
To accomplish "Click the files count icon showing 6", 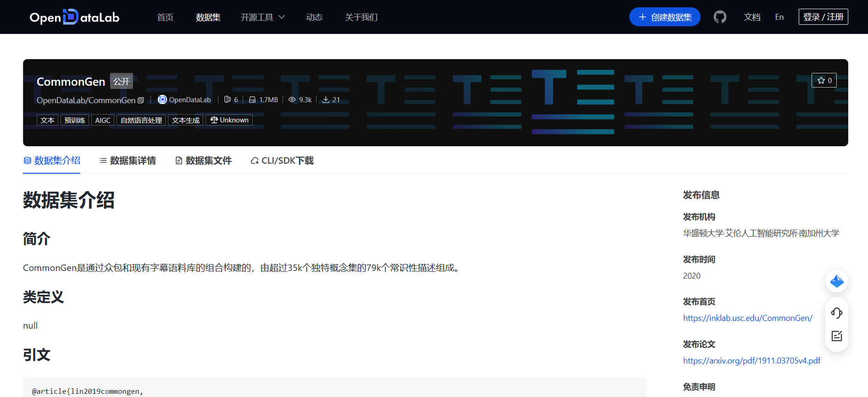I will click(228, 99).
